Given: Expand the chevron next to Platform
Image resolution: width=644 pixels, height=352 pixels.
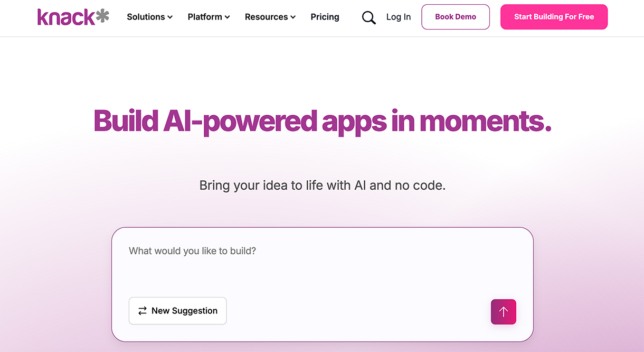Looking at the screenshot, I should point(228,17).
